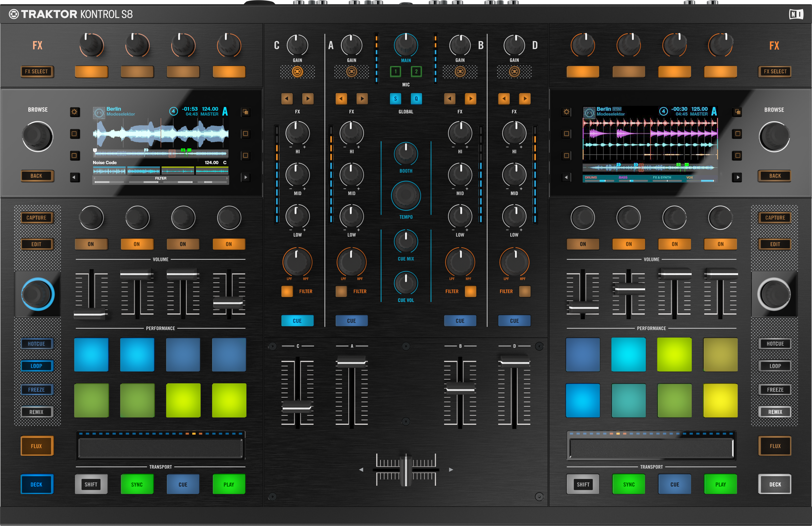812x526 pixels.
Task: Click the crossfader handle
Action: 406,470
